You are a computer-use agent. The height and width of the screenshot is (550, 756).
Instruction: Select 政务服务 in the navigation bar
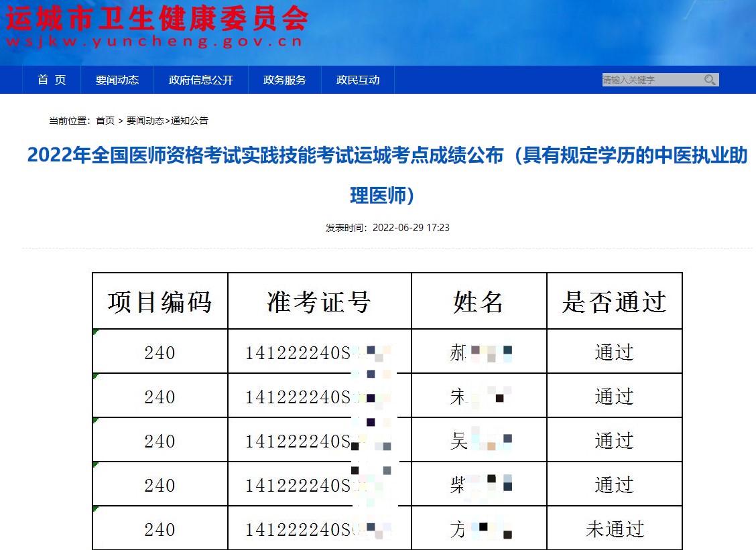(x=285, y=80)
